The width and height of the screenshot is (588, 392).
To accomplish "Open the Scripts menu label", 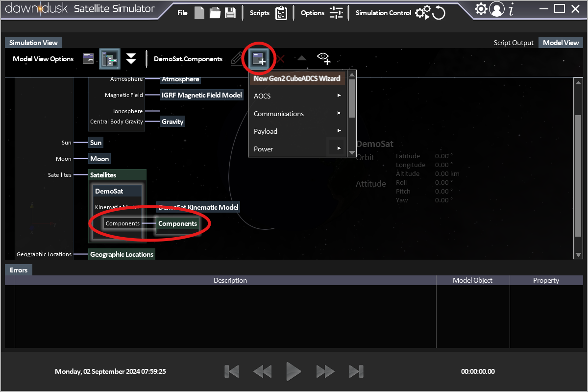I will [x=260, y=13].
